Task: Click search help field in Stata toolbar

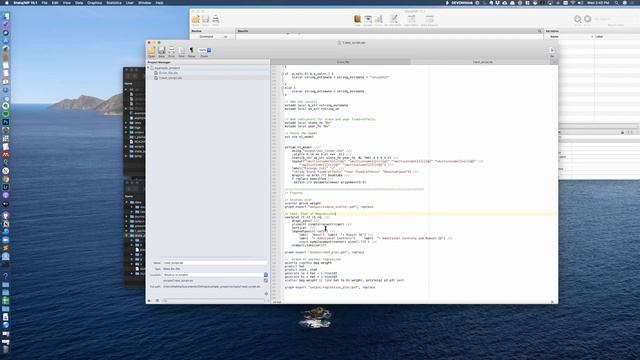Action: click(616, 19)
